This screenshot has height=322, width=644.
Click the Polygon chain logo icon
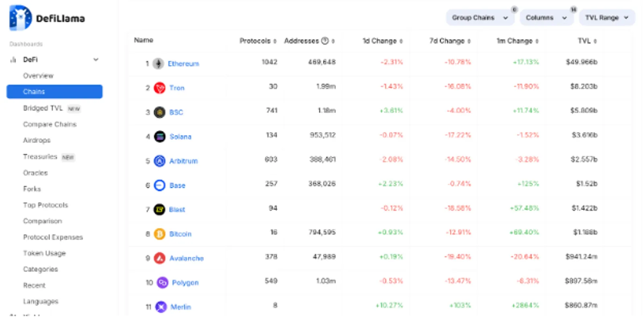point(162,283)
